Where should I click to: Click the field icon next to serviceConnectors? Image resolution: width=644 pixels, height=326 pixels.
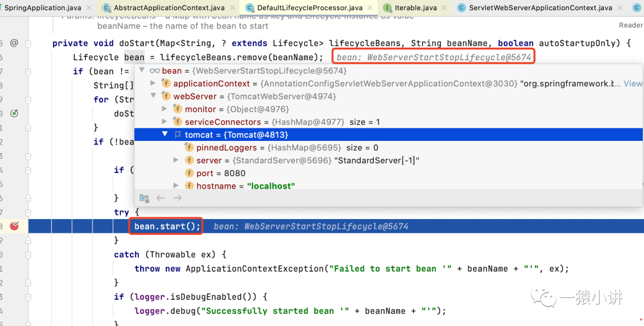pyautogui.click(x=178, y=122)
